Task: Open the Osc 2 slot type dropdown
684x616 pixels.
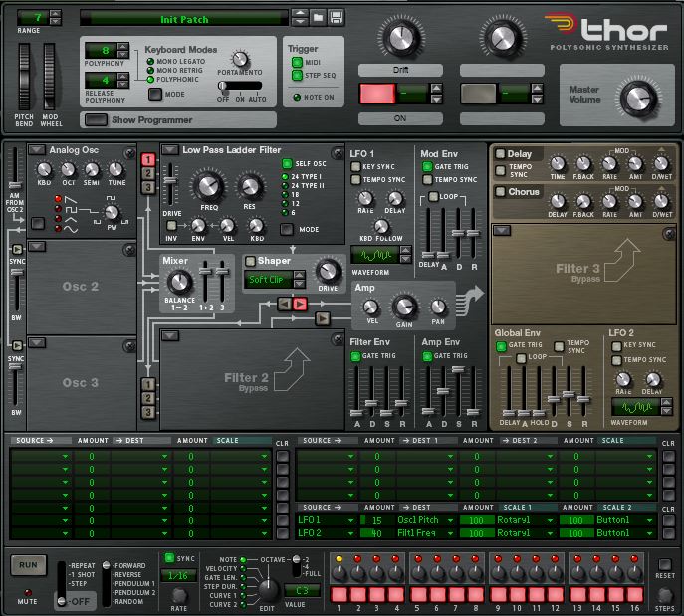Action: [37, 245]
